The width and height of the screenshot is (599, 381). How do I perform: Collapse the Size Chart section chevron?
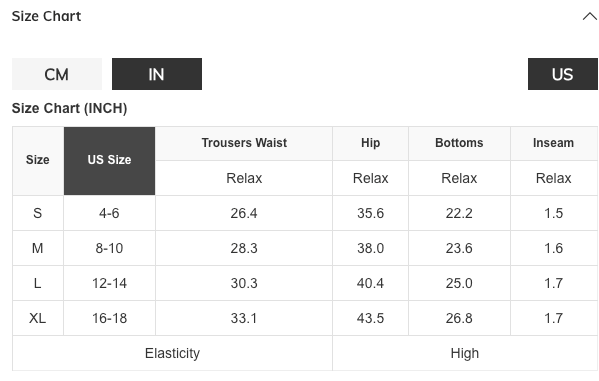point(589,16)
